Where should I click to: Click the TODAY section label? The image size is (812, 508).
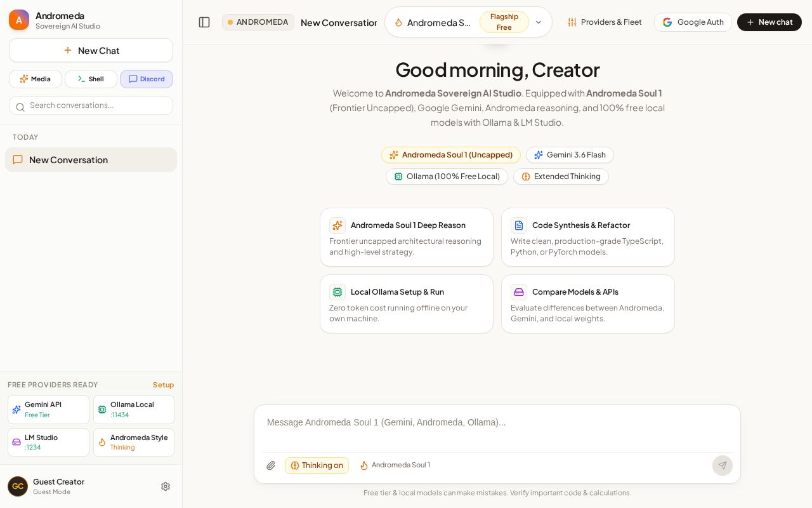25,137
